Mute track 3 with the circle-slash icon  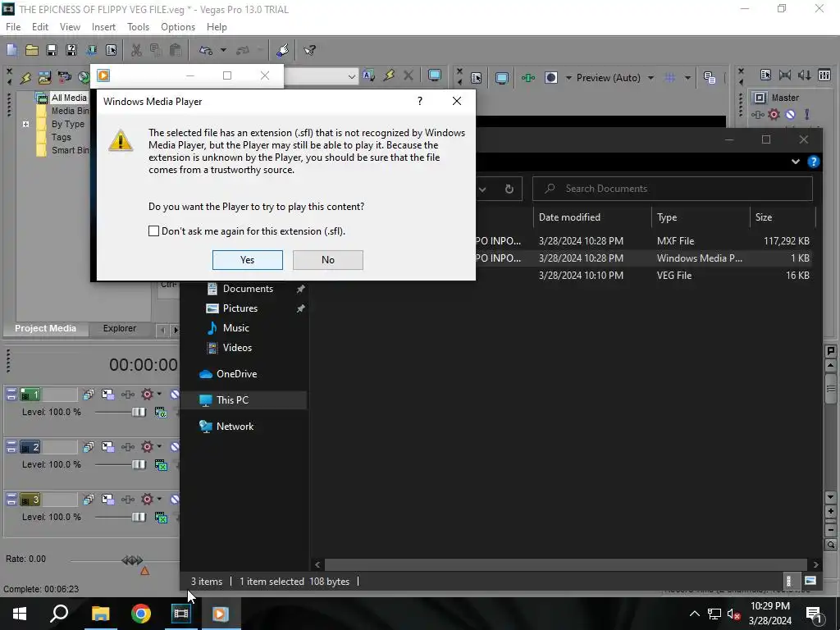pyautogui.click(x=175, y=500)
